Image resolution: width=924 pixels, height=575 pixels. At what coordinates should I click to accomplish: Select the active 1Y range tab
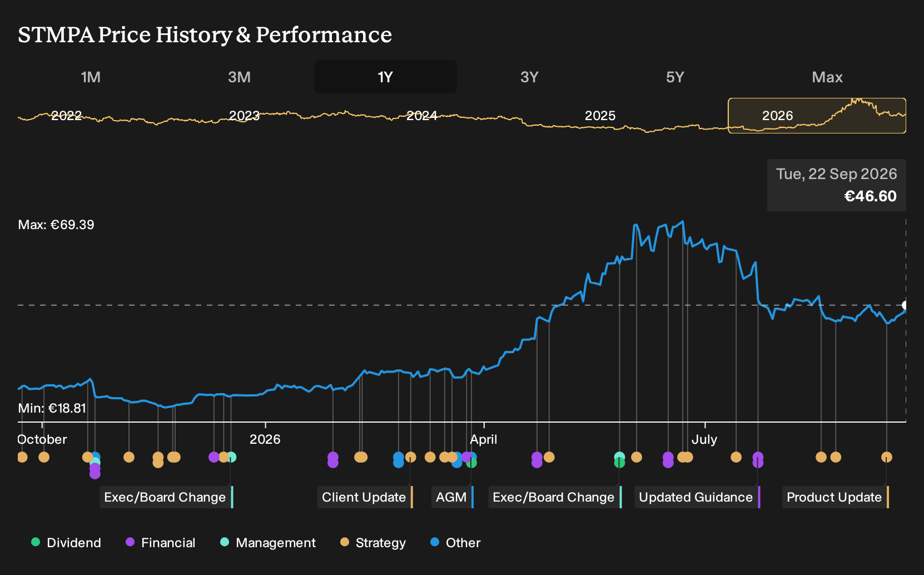(x=386, y=77)
